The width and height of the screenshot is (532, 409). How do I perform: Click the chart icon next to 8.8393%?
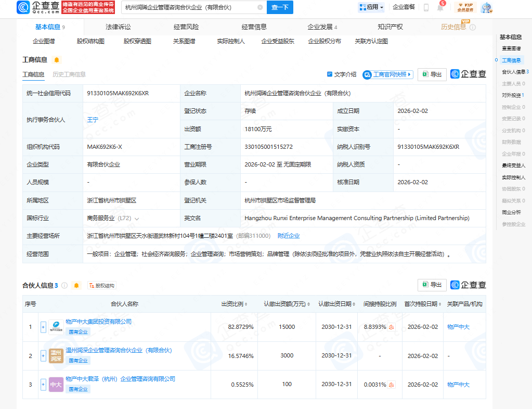[x=392, y=327]
